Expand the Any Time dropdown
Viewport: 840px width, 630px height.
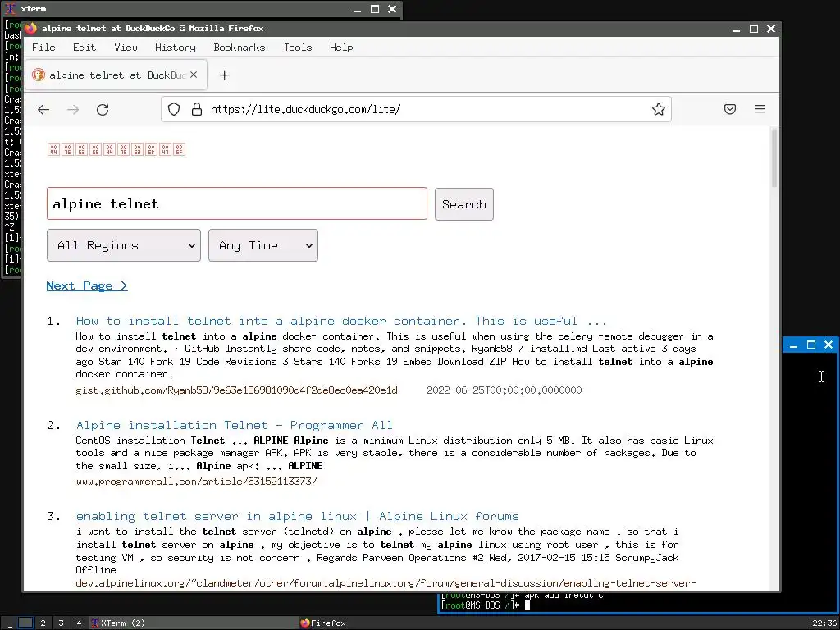[x=263, y=245]
